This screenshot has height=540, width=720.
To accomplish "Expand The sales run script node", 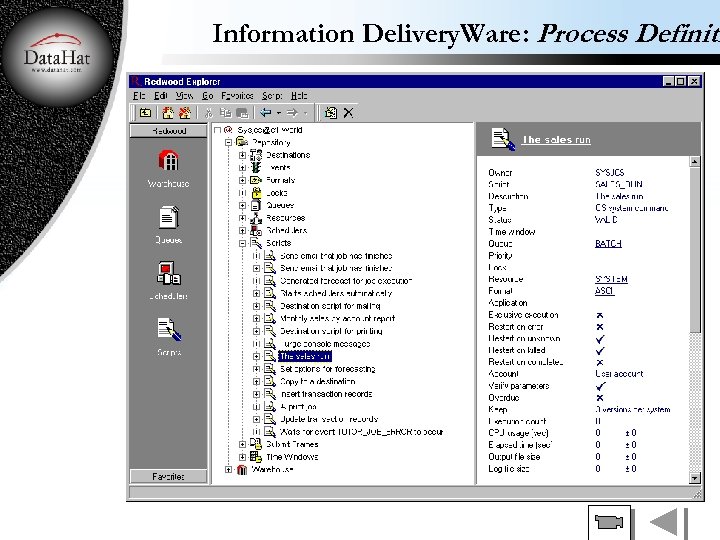I will (257, 356).
